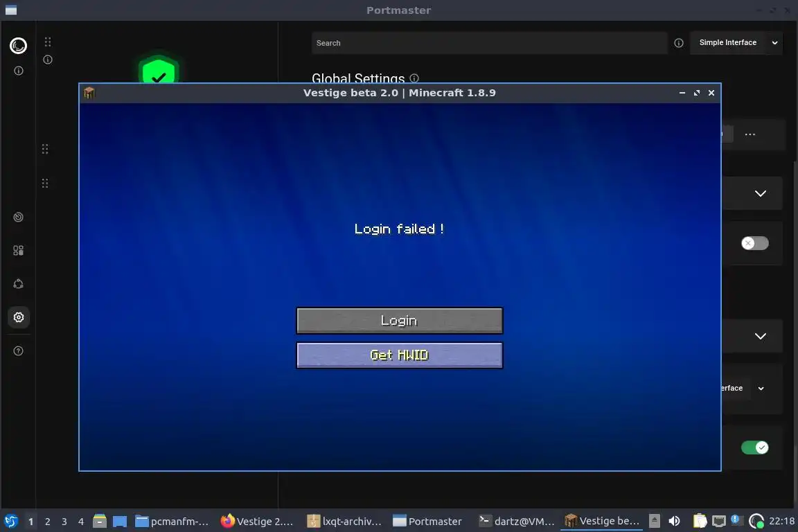Image resolution: width=798 pixels, height=532 pixels.
Task: Click the third drag handle dots in Portmaster panel
Action: 45,183
